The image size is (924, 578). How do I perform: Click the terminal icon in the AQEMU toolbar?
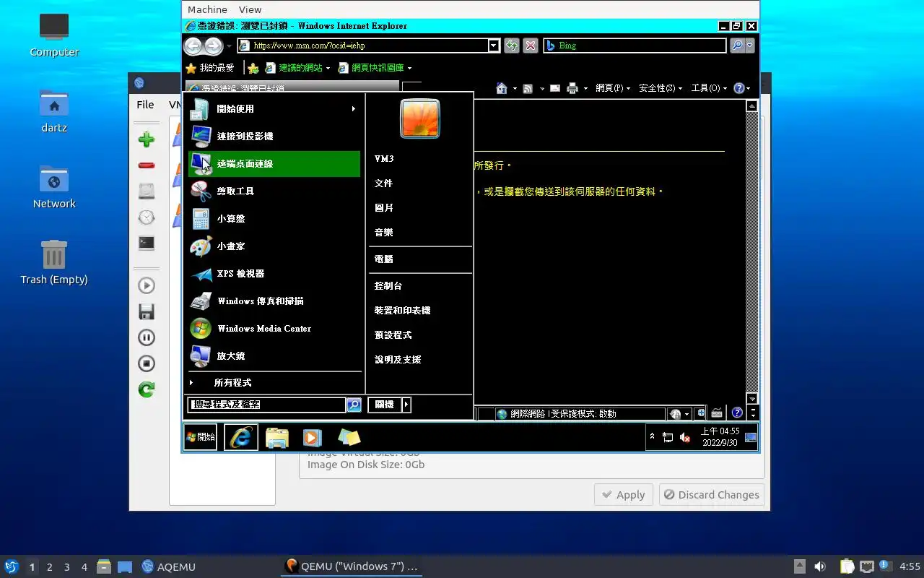click(x=147, y=243)
